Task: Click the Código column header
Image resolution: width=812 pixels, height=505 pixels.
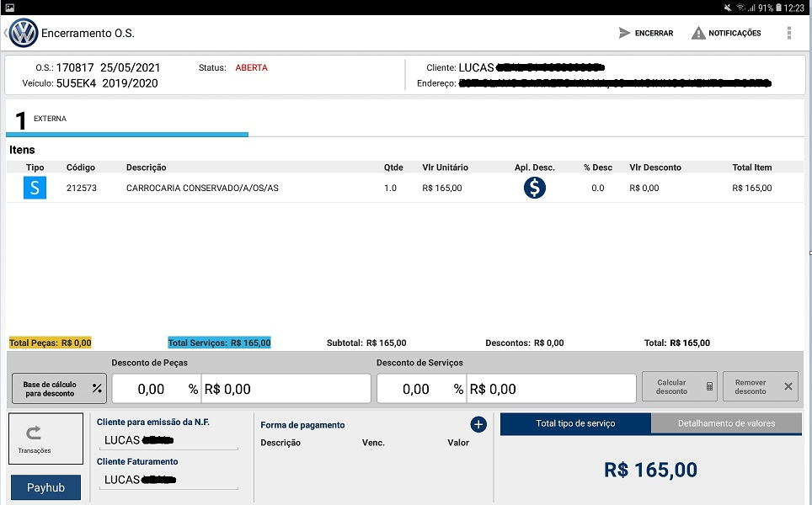Action: point(80,167)
